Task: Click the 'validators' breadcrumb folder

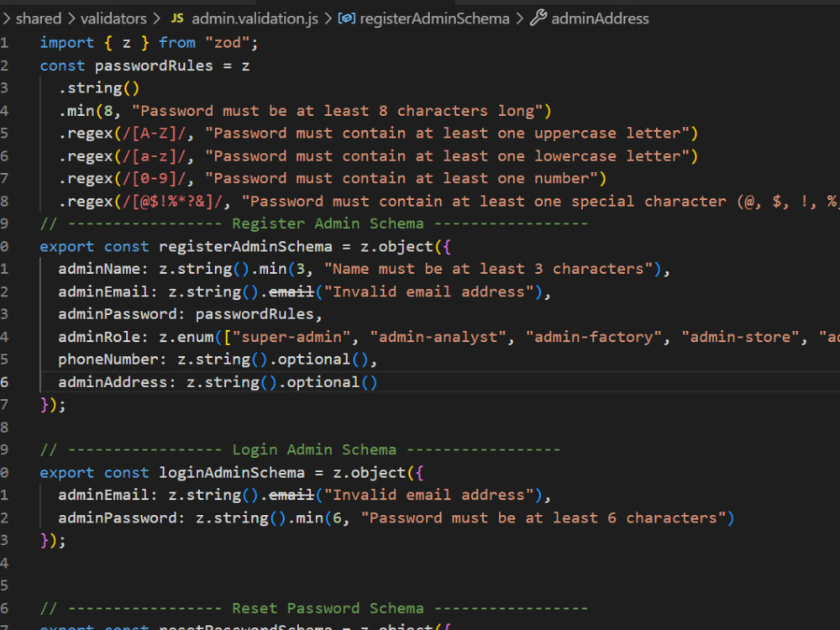Action: 113,18
